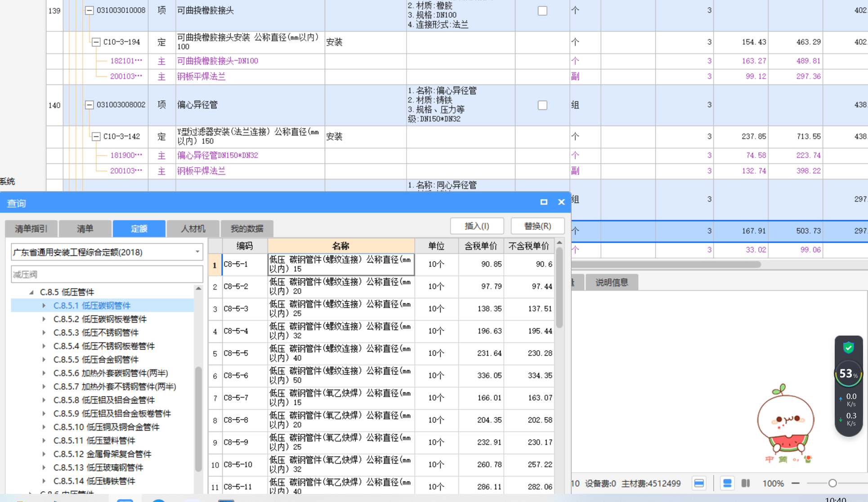Select tree item C.8.5.8 低压铝及铝合金管件
This screenshot has width=868, height=502.
pyautogui.click(x=104, y=400)
